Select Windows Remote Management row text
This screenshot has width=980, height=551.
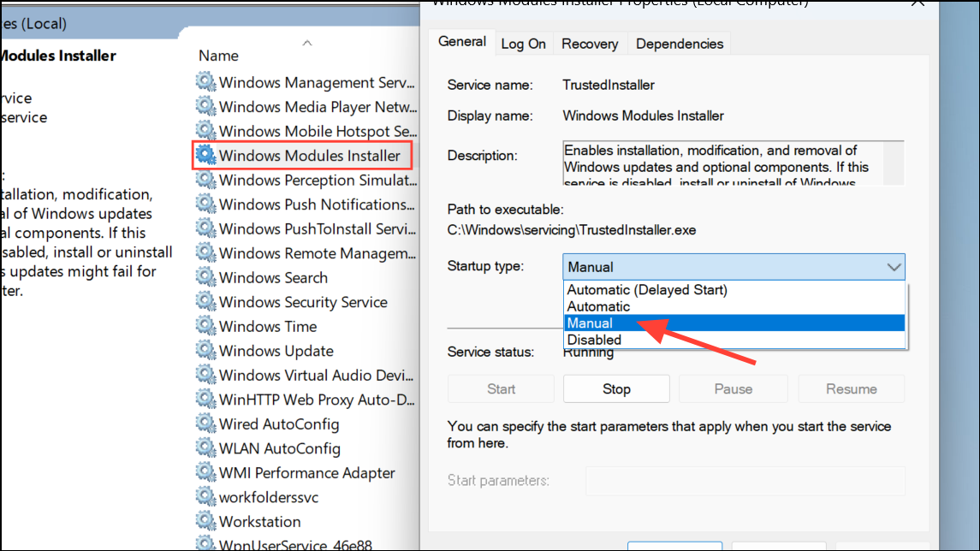(x=317, y=253)
